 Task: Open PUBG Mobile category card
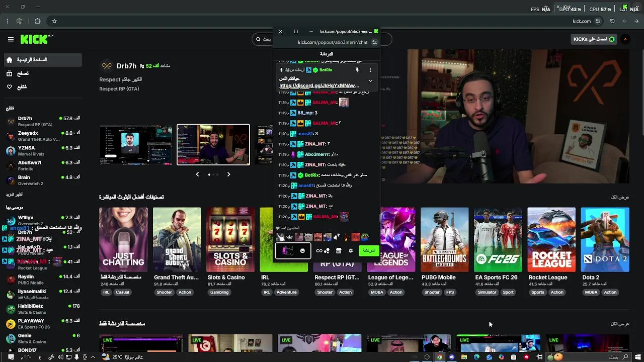point(444,239)
